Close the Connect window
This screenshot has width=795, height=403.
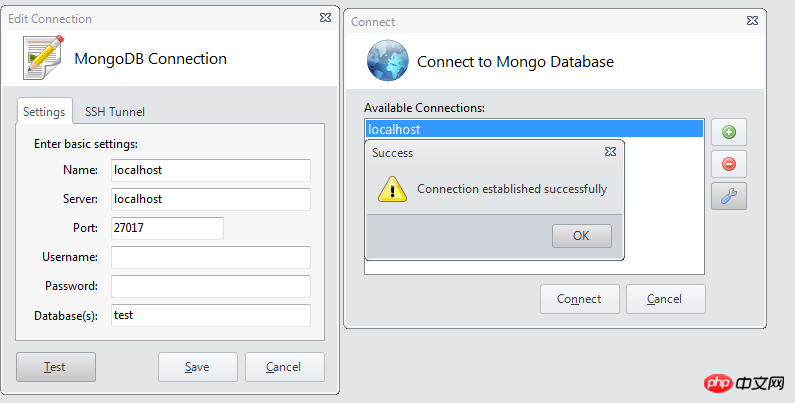[x=752, y=21]
